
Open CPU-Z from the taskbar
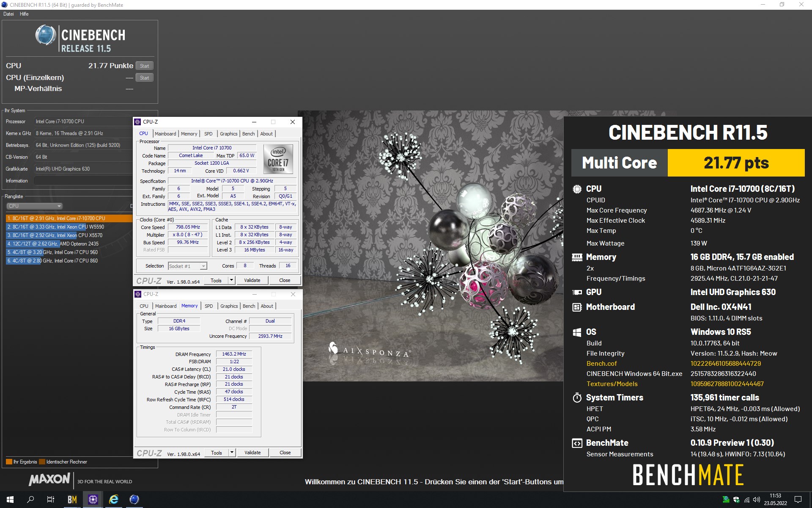[93, 500]
